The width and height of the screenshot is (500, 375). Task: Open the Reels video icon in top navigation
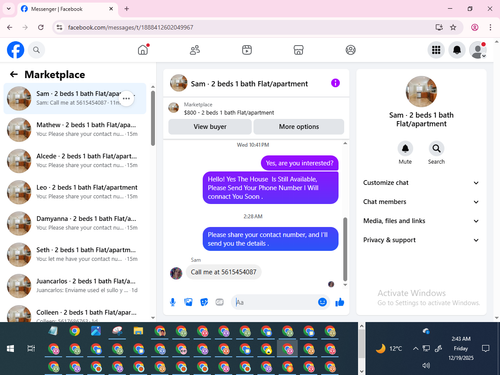click(247, 50)
